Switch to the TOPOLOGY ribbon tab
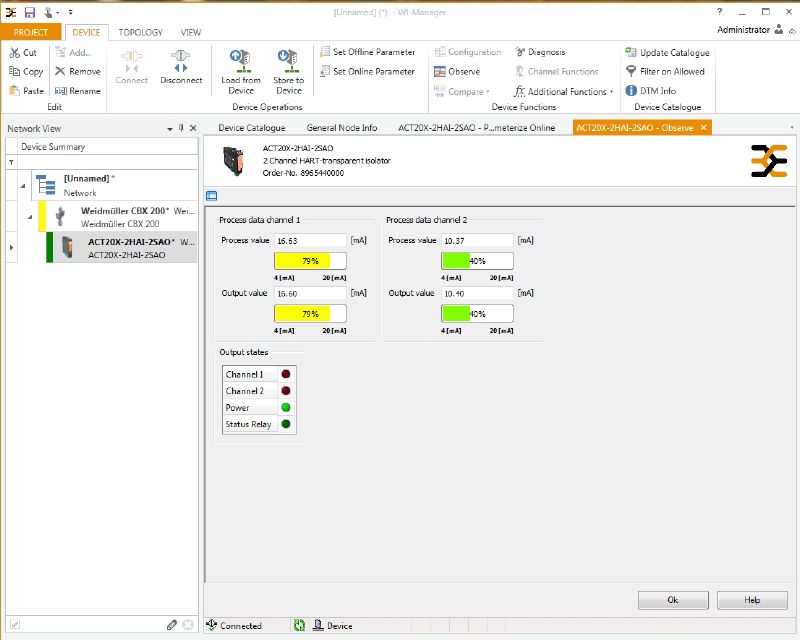This screenshot has width=800, height=640. coord(140,32)
